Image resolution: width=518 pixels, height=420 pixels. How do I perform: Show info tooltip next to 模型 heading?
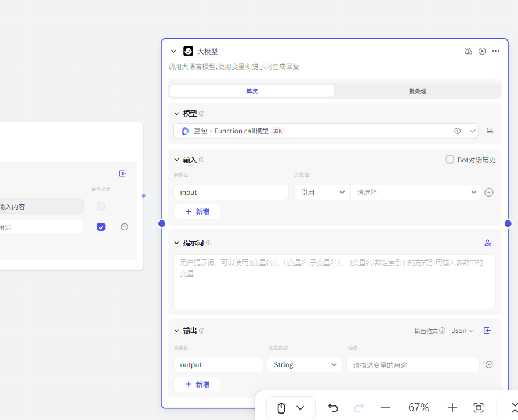pos(201,114)
